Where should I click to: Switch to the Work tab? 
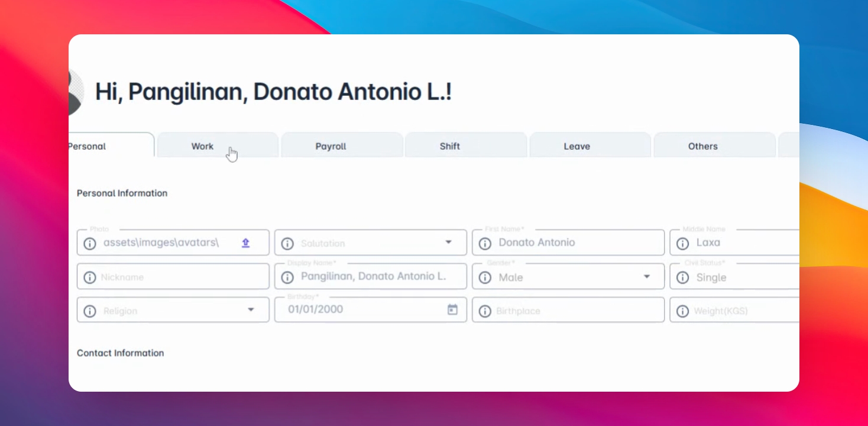pos(218,146)
